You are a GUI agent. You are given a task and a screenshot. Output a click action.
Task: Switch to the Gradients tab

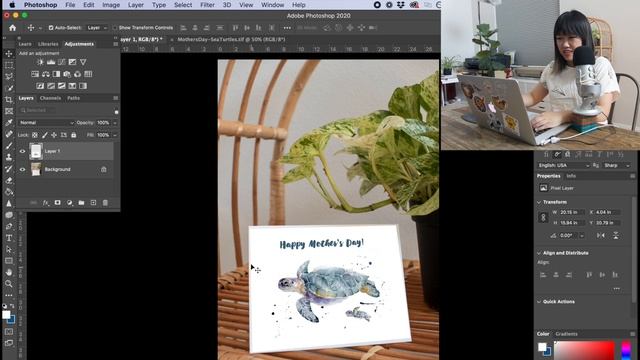tap(566, 334)
